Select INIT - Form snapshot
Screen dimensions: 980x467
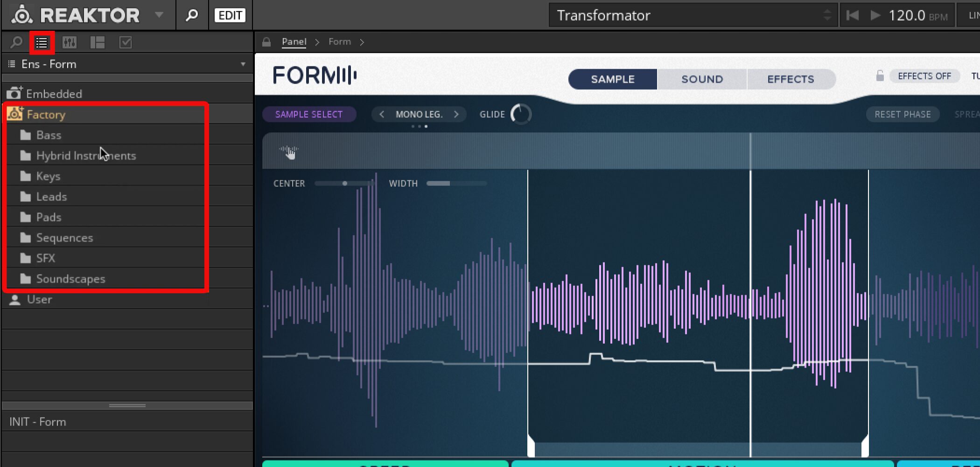127,422
